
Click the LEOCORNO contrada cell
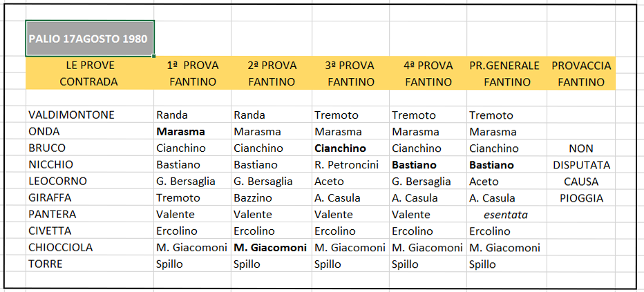pyautogui.click(x=90, y=182)
